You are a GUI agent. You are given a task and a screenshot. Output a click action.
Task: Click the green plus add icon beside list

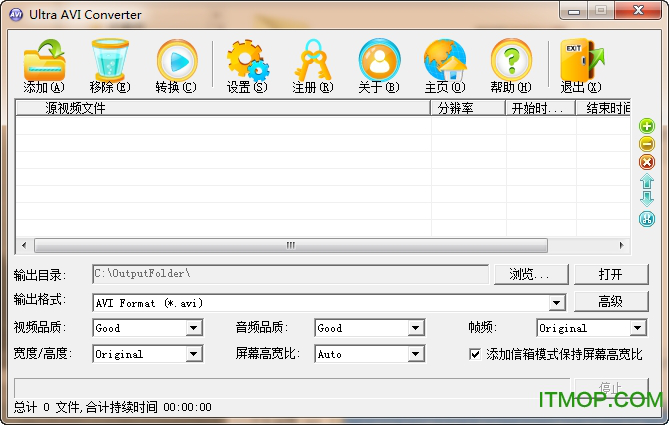point(647,126)
